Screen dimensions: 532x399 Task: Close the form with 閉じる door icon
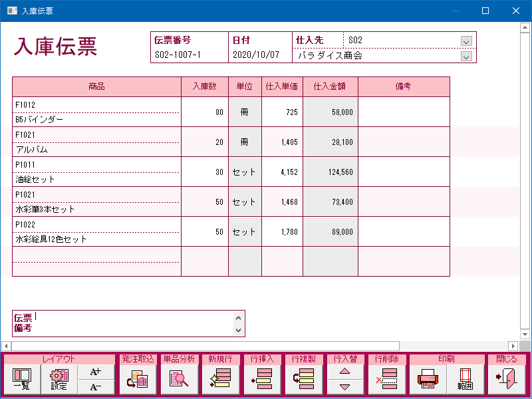point(507,380)
